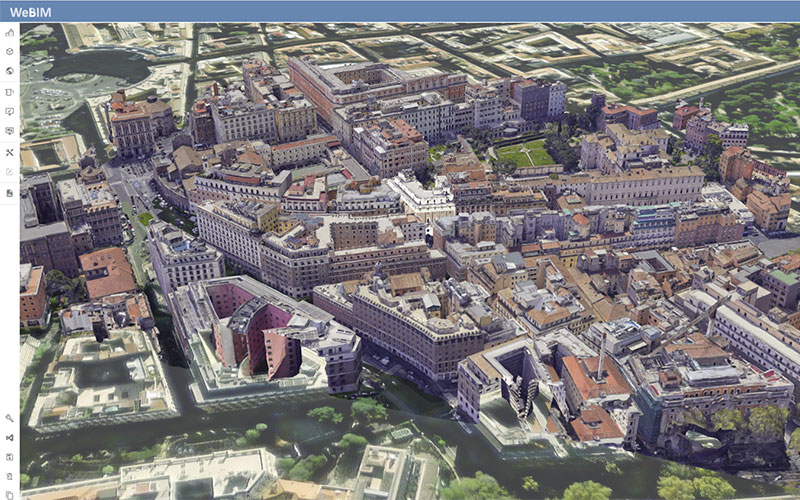Click the presentation screen icon below checkmark monitor
The height and width of the screenshot is (500, 800).
[9, 131]
